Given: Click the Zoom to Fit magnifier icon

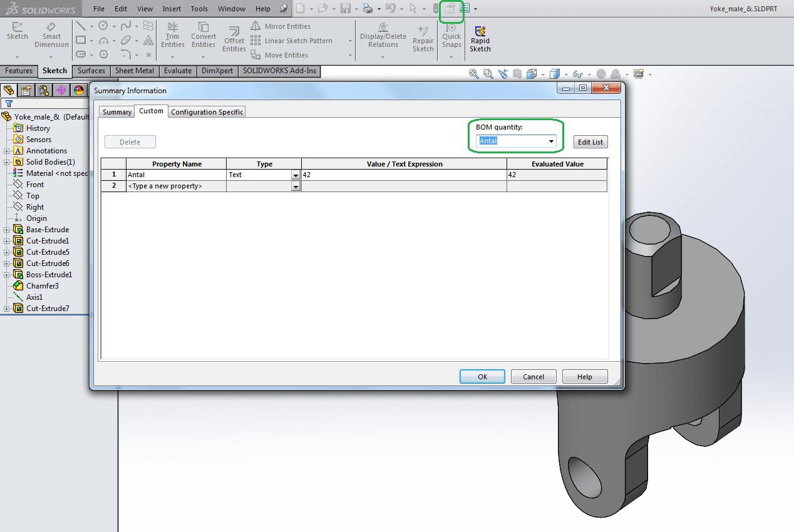Looking at the screenshot, I should tap(474, 74).
